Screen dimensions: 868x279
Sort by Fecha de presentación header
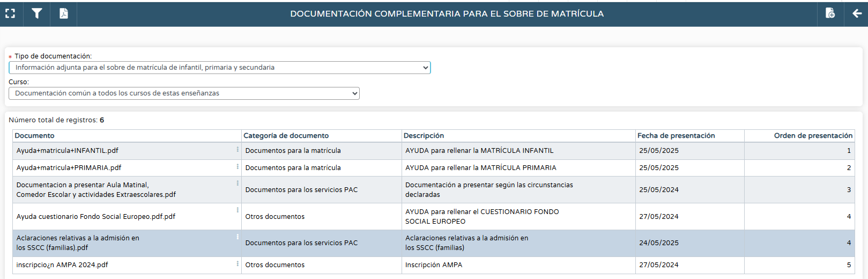[676, 136]
